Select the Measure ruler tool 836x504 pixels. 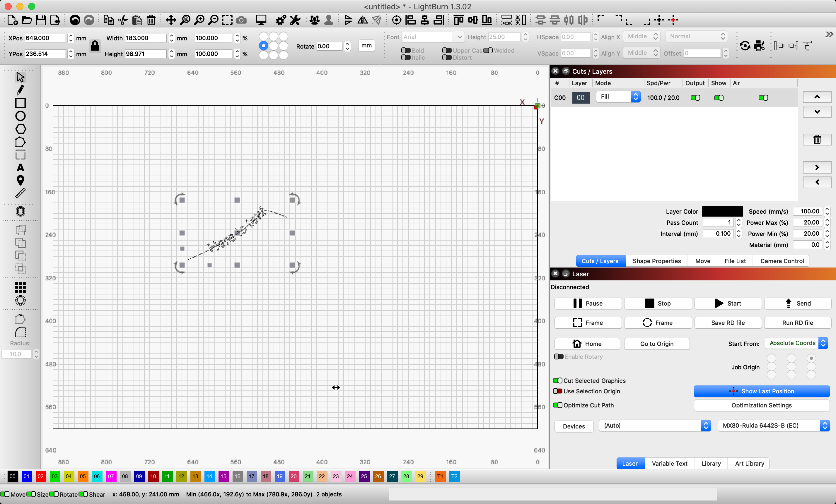(20, 193)
